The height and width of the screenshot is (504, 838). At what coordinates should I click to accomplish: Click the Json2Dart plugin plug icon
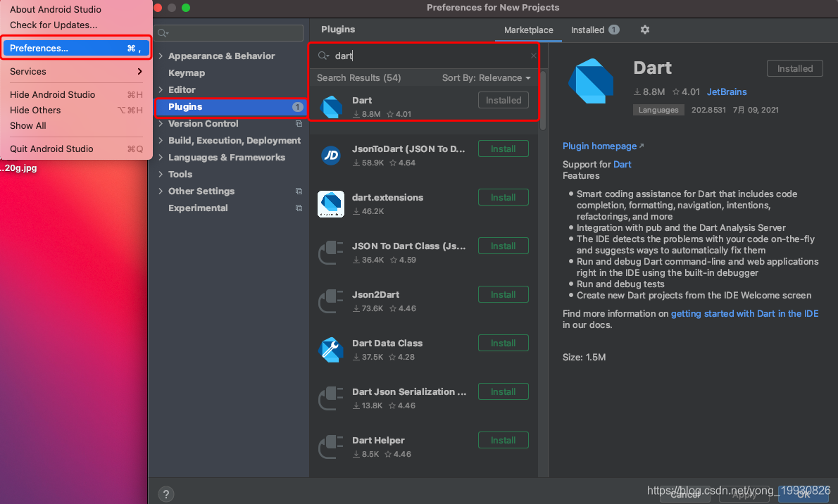331,301
